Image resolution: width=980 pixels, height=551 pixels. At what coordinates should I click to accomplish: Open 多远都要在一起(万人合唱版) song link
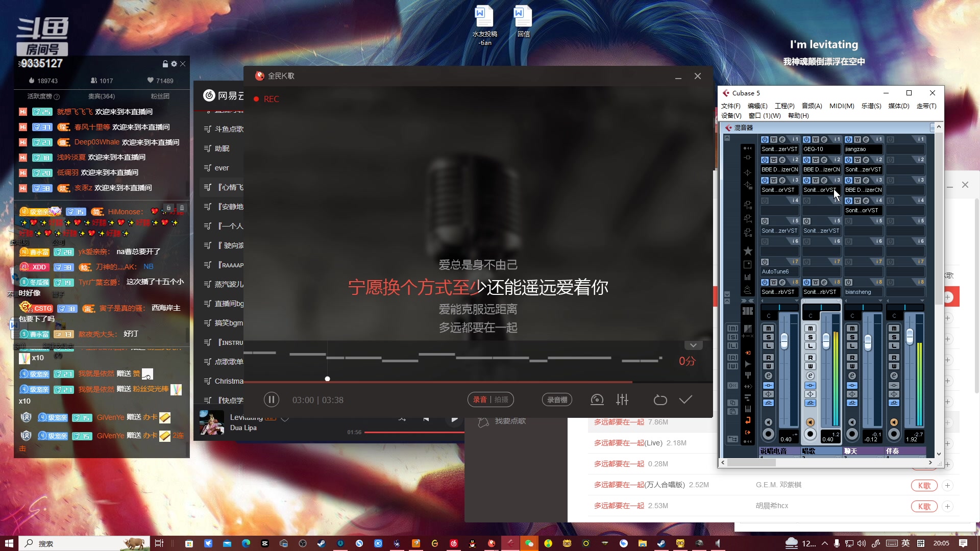[639, 485]
